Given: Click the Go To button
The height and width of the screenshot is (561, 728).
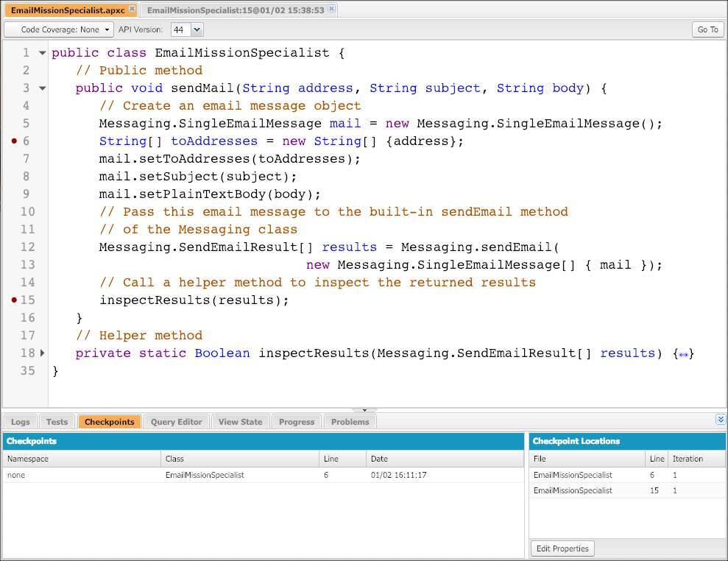Looking at the screenshot, I should (707, 29).
